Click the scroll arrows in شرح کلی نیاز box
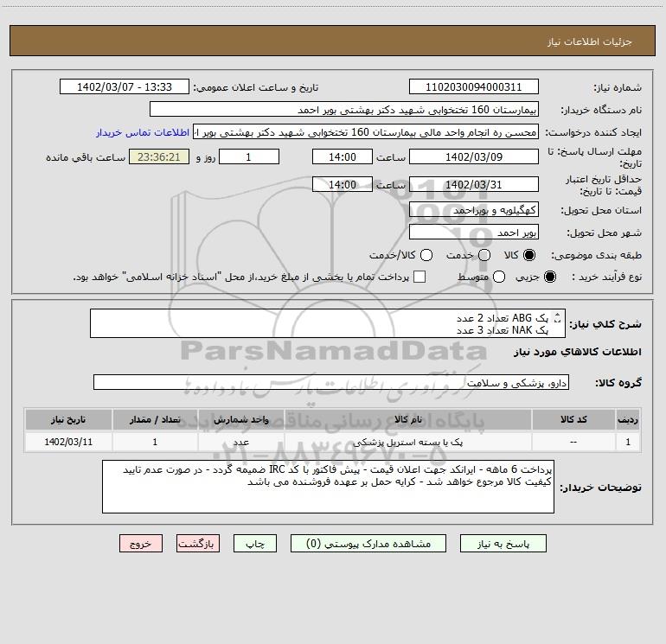This screenshot has height=644, width=666. [x=558, y=317]
